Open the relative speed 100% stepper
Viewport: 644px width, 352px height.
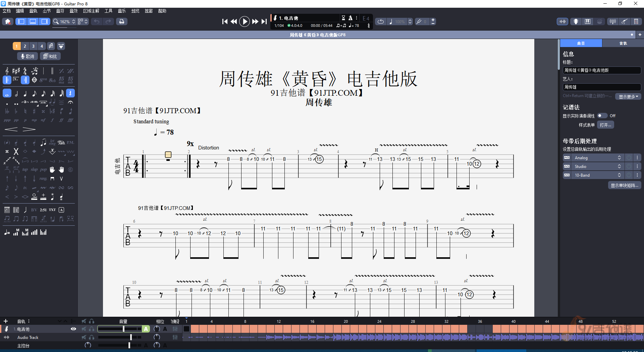[410, 21]
